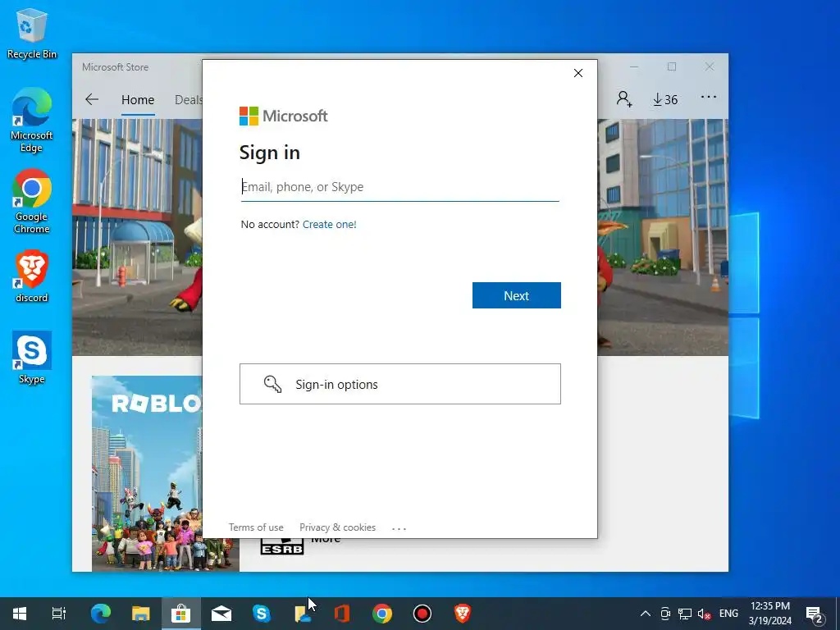
Task: Open the Roblox game thumbnail
Action: click(x=165, y=473)
